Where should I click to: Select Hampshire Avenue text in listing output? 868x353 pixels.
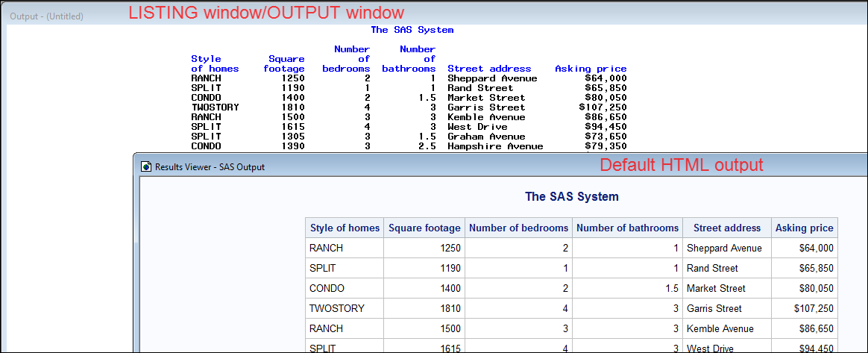[x=495, y=146]
